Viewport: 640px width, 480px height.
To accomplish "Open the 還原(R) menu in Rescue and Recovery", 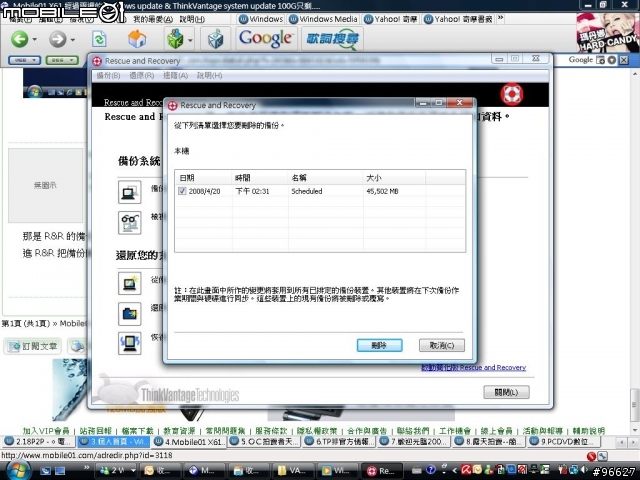I will 142,76.
